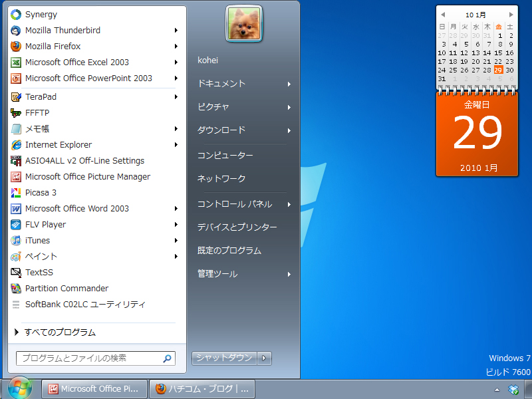Launch Mozilla Thunderbird via its icon
The width and height of the screenshot is (532, 399).
coord(16,31)
